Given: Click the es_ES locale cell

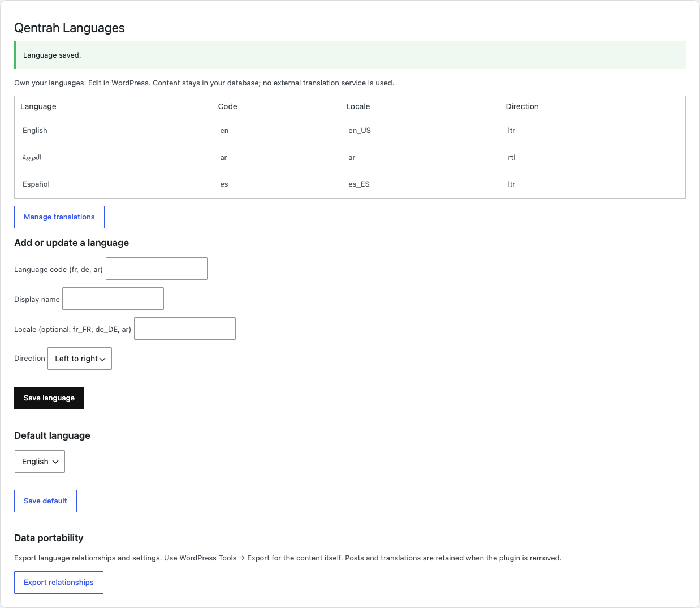Looking at the screenshot, I should pyautogui.click(x=359, y=184).
